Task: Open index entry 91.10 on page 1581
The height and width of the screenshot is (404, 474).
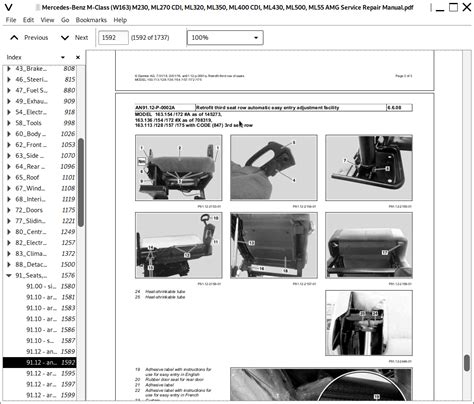Action: (x=40, y=297)
